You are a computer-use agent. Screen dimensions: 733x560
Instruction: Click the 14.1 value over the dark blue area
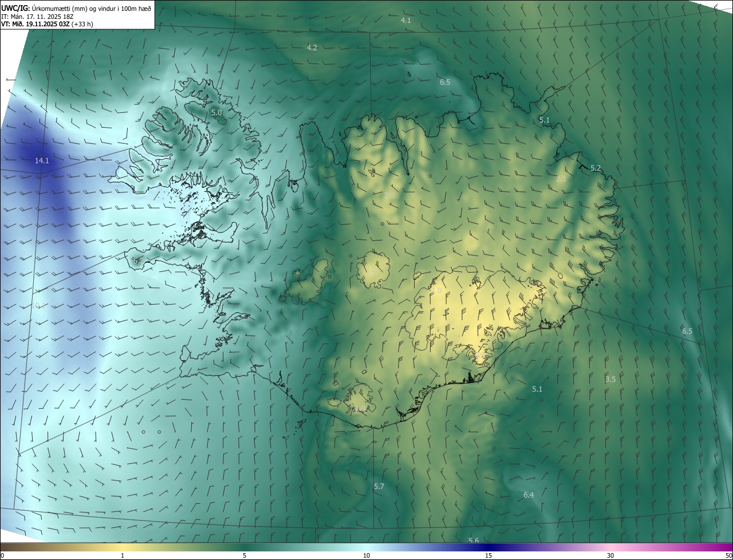pos(42,161)
